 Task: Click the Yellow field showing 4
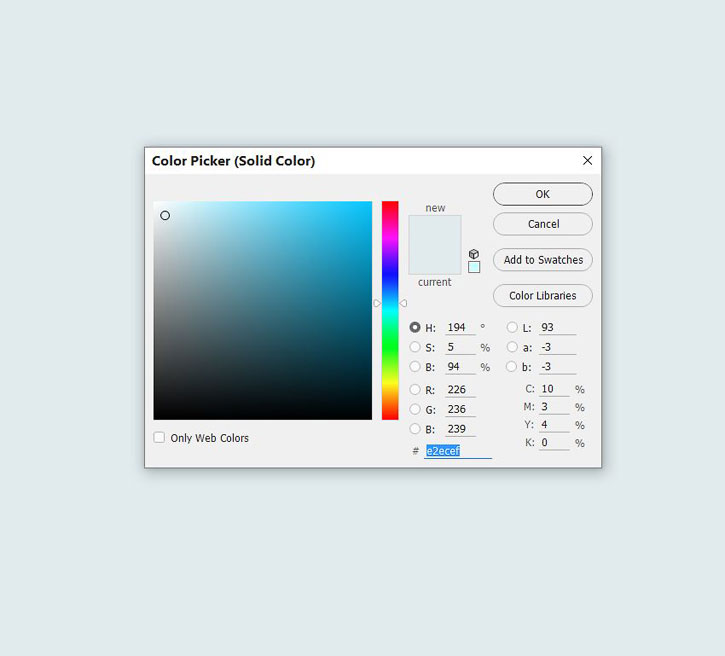click(554, 425)
